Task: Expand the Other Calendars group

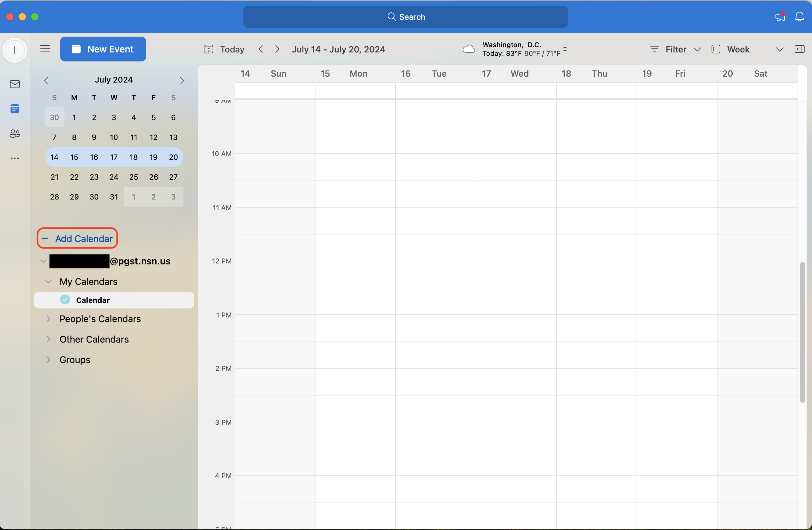Action: coord(48,339)
